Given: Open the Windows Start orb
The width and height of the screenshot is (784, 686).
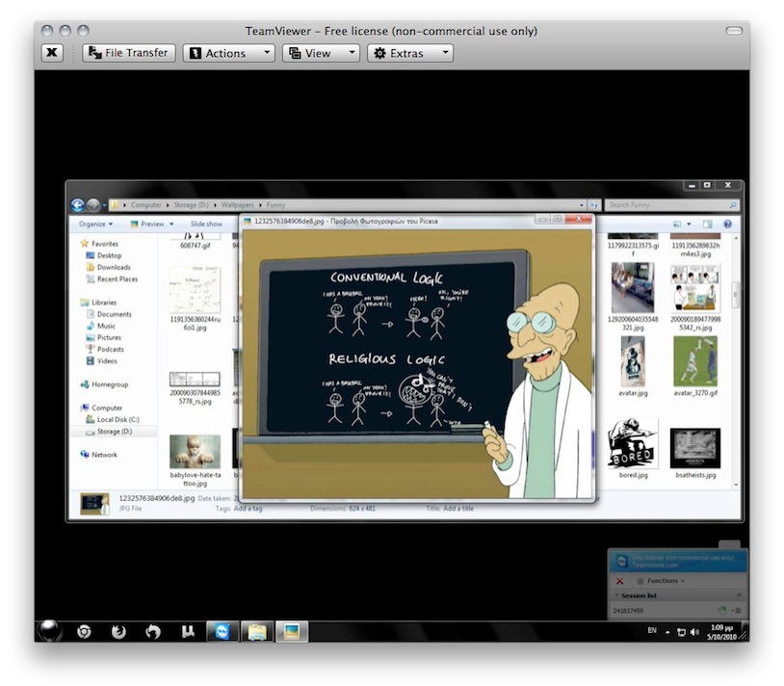Looking at the screenshot, I should click(x=50, y=631).
